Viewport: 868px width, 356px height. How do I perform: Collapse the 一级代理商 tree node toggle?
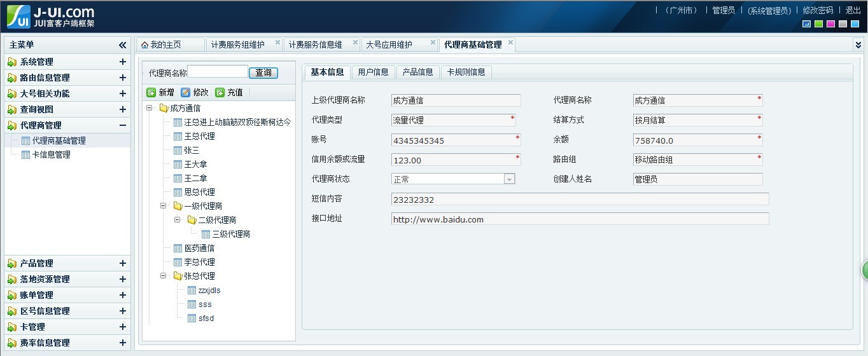(164, 206)
